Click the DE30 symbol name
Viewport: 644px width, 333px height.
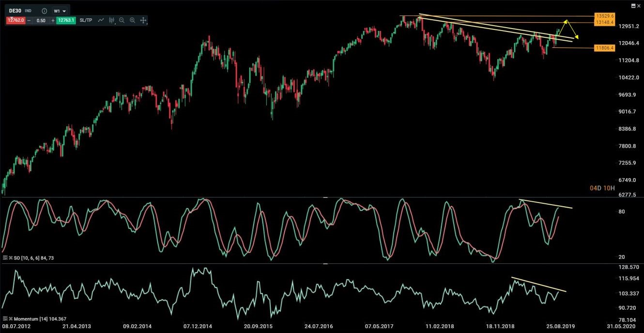click(15, 11)
